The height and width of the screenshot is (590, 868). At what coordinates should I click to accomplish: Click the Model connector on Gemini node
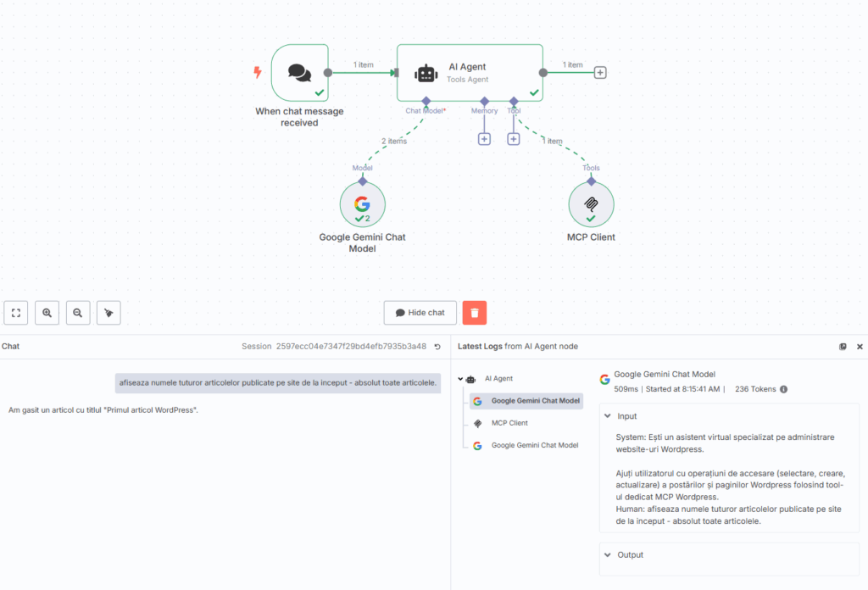point(363,181)
